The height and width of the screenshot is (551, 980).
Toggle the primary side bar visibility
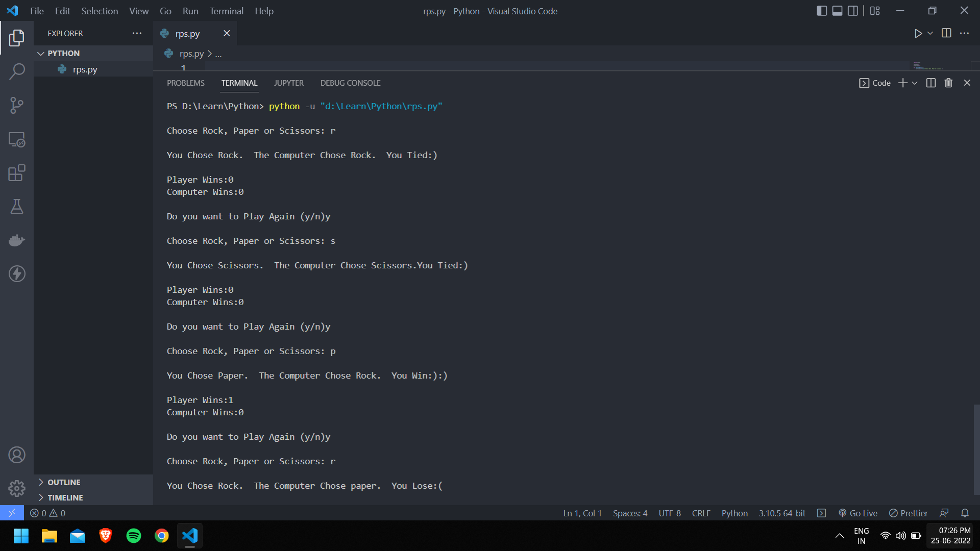pos(822,10)
